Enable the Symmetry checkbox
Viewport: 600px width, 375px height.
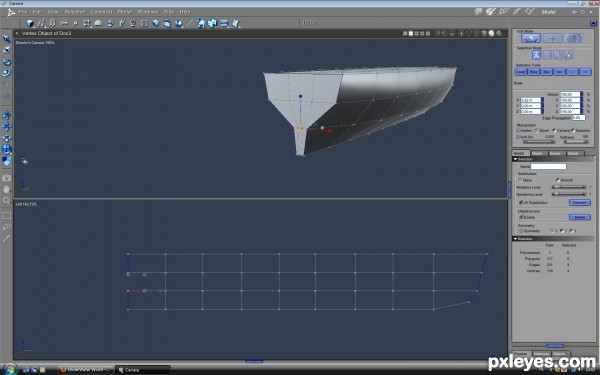pyautogui.click(x=521, y=231)
